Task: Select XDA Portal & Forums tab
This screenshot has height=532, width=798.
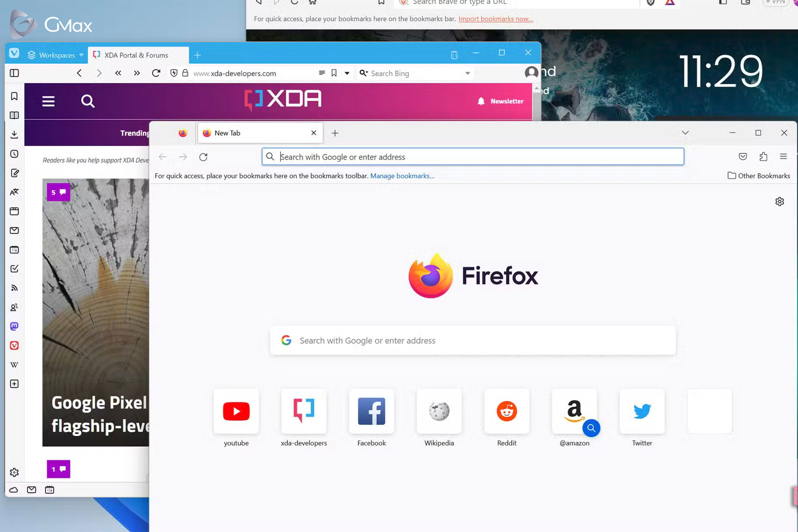Action: pyautogui.click(x=137, y=55)
